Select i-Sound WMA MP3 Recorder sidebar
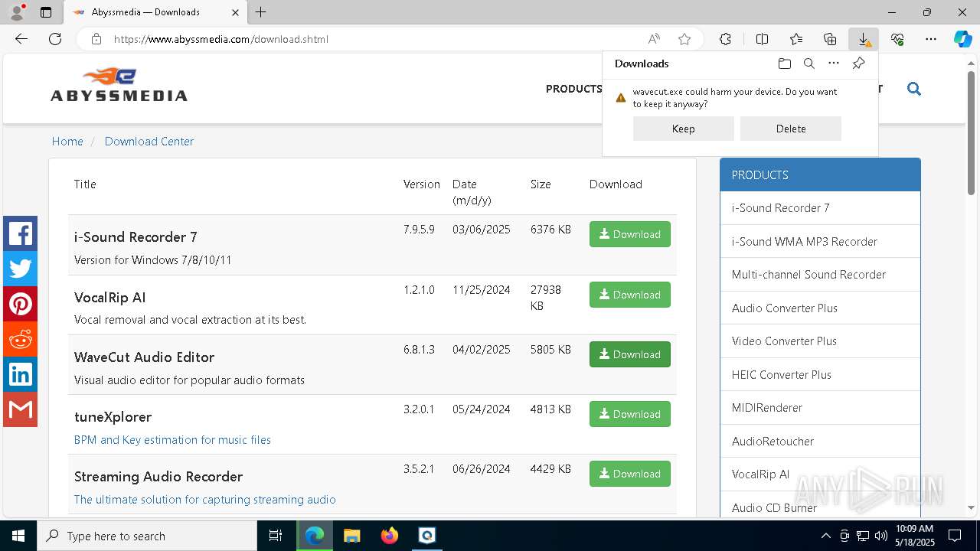The width and height of the screenshot is (980, 551). pyautogui.click(x=820, y=241)
